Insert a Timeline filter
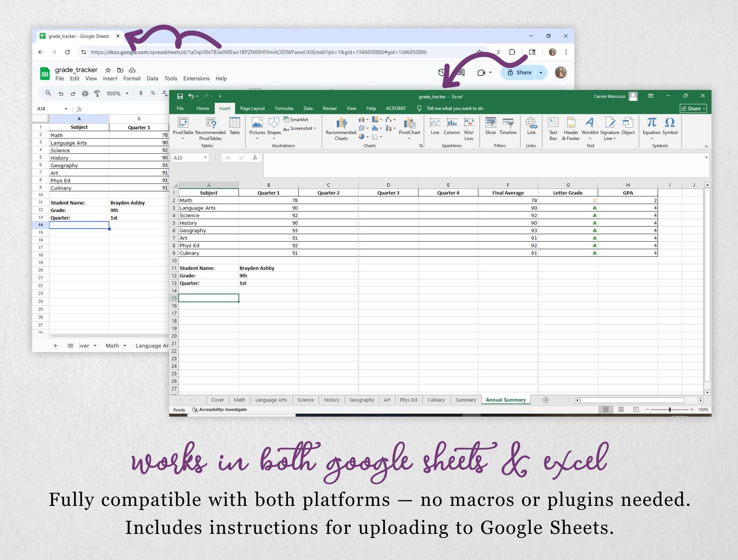 [x=508, y=126]
